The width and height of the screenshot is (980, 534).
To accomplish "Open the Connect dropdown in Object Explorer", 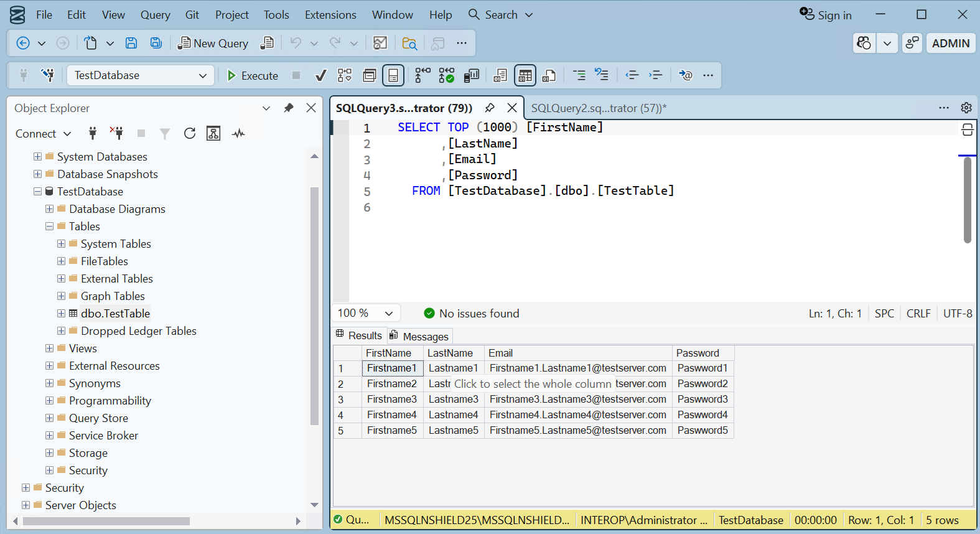I will click(44, 133).
